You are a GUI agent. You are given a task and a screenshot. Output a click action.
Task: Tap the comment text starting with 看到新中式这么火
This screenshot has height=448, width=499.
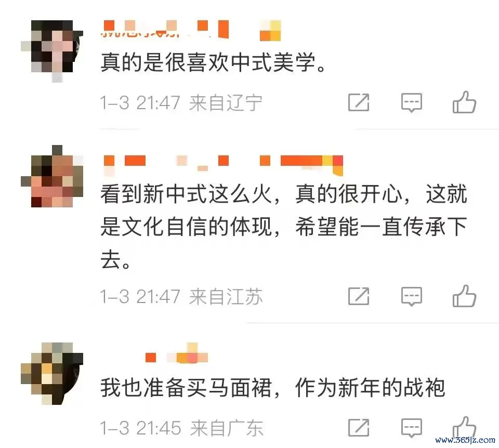pyautogui.click(x=284, y=227)
